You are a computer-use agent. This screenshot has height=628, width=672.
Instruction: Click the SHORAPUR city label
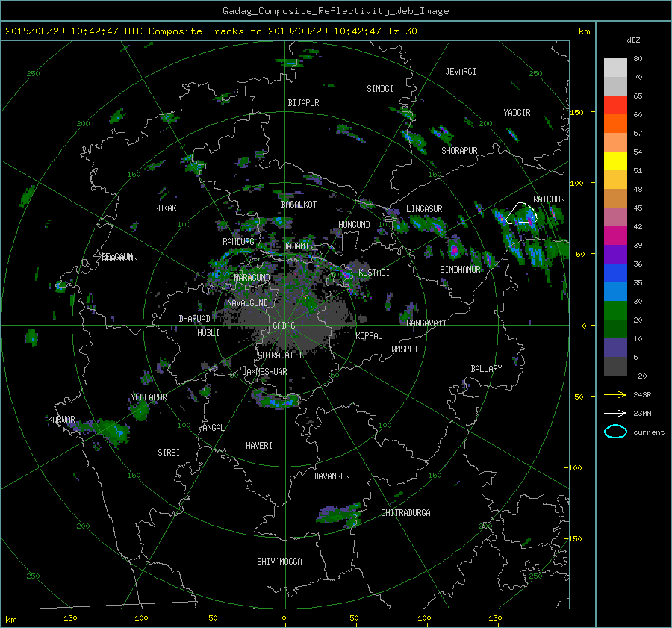(459, 151)
